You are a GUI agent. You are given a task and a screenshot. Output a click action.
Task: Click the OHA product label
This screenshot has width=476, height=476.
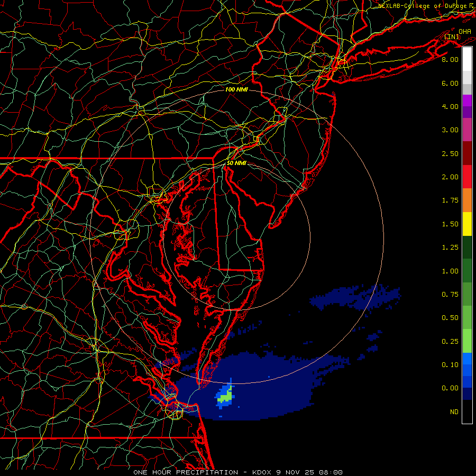(465, 32)
